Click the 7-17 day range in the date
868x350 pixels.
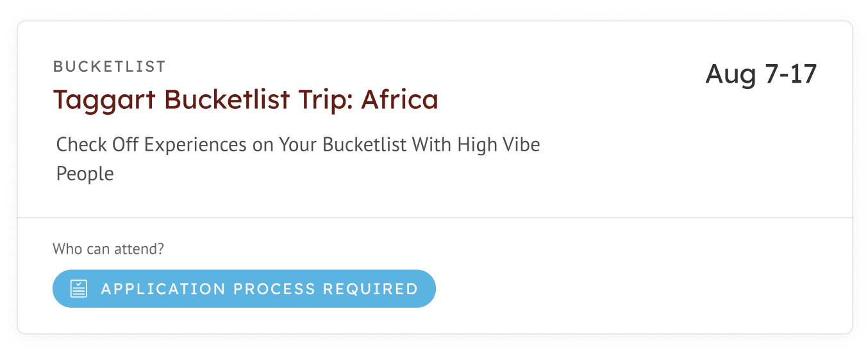[791, 74]
